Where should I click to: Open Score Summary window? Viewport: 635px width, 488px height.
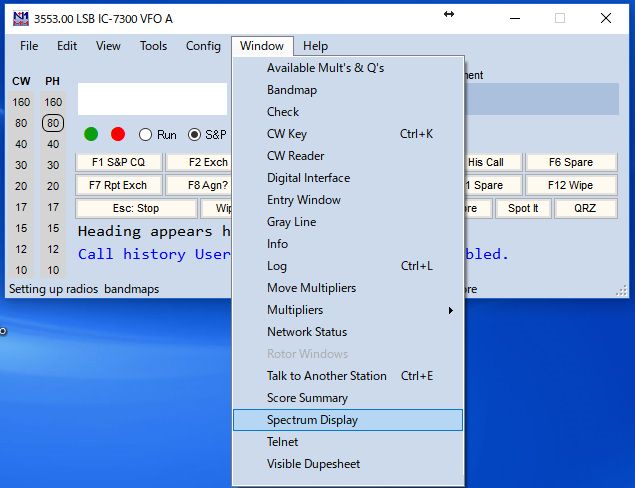(348, 398)
